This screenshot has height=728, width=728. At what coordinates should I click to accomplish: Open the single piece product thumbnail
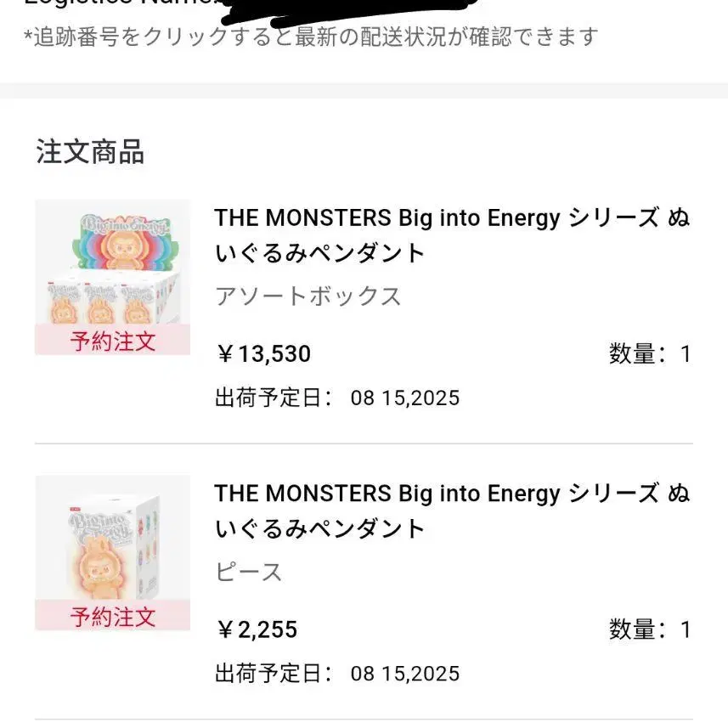(x=112, y=552)
